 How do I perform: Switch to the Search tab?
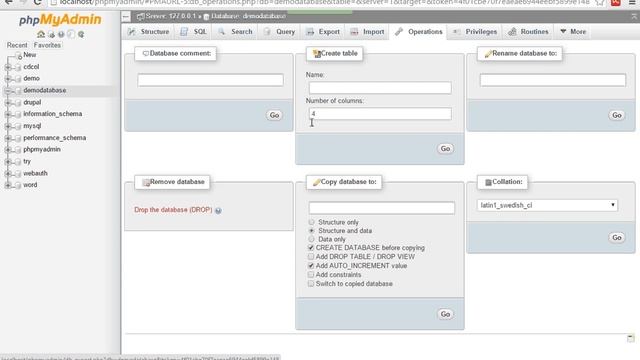click(235, 32)
